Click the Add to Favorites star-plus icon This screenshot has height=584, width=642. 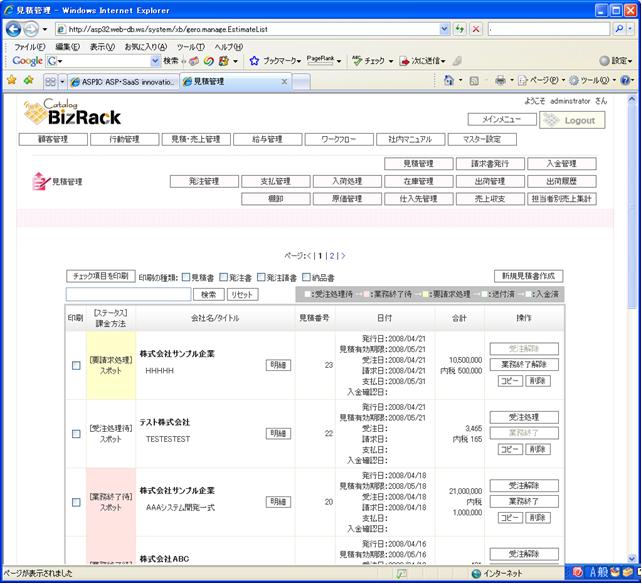point(28,80)
